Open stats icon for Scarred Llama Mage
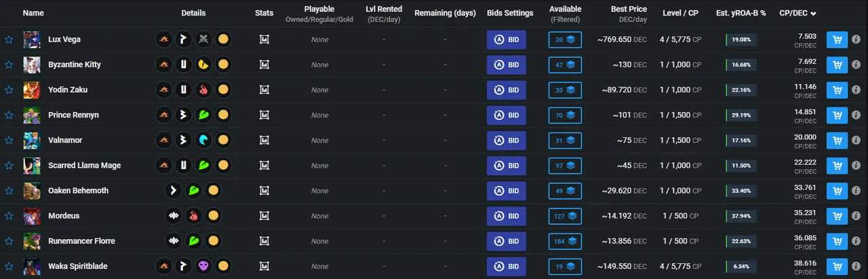The image size is (868, 279). point(264,166)
